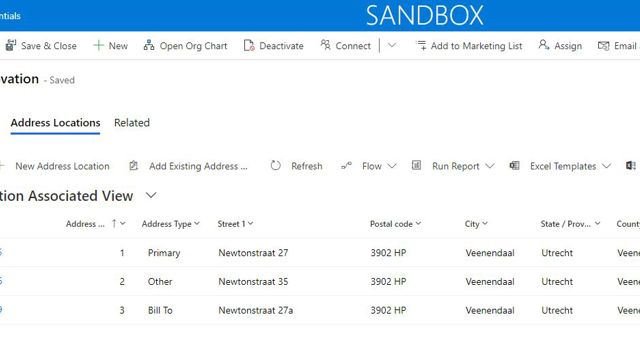Select the row with address type Primary
This screenshot has width=640, height=360.
[320, 253]
